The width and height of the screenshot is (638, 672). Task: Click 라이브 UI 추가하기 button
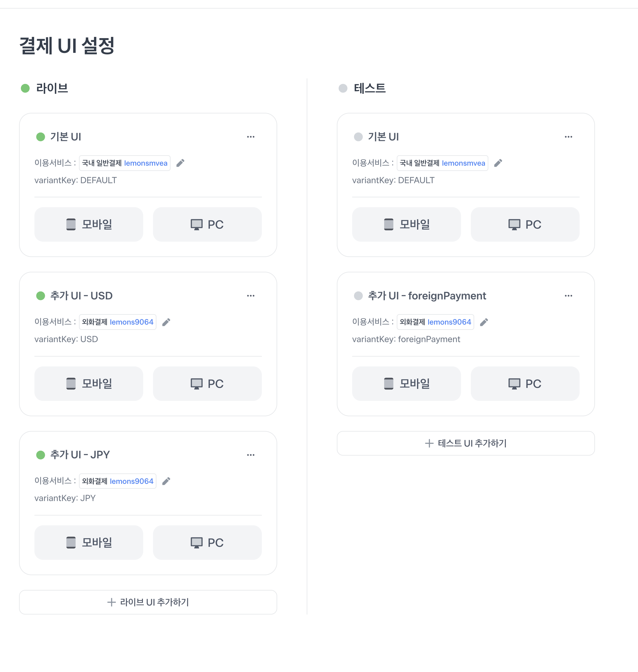(x=148, y=602)
